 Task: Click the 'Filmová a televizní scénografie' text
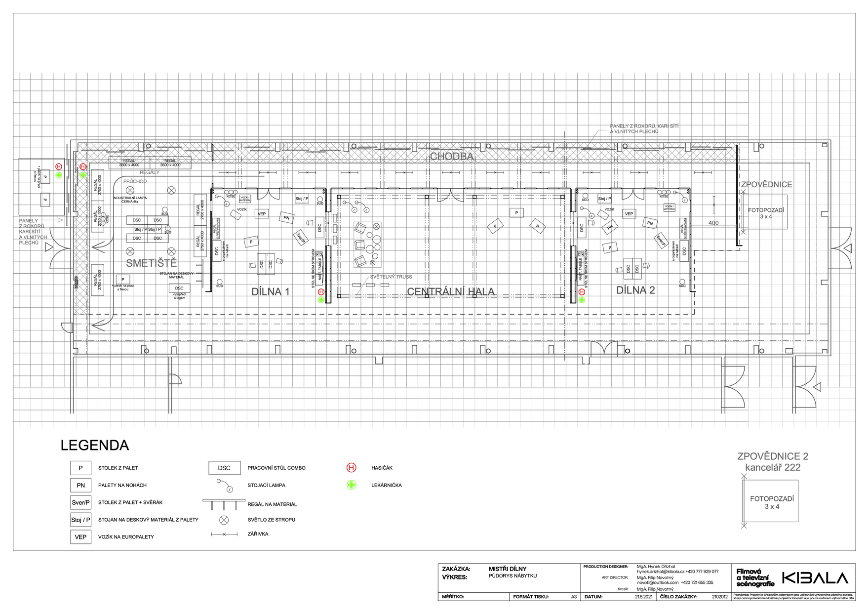(755, 578)
